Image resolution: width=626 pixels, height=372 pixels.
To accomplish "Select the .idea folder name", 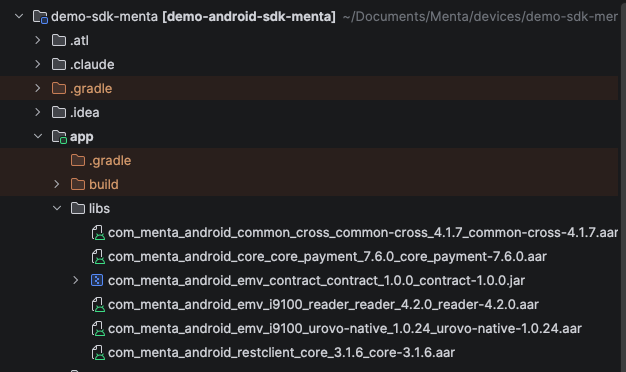I will (85, 113).
